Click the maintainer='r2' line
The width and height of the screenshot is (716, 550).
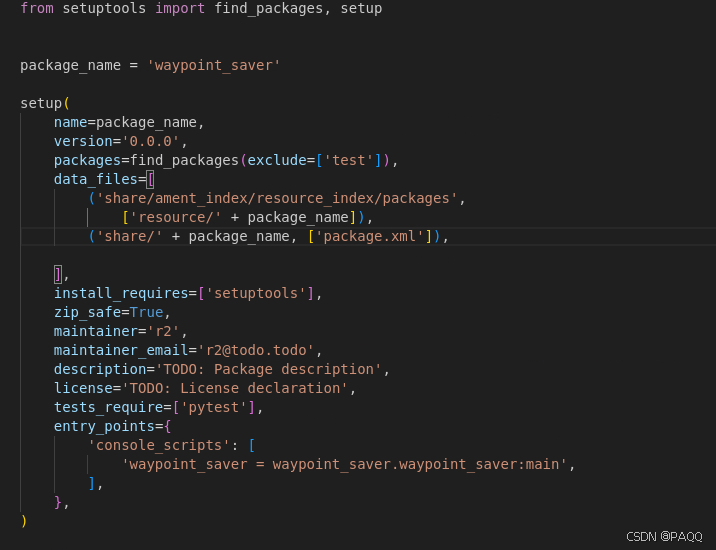121,331
